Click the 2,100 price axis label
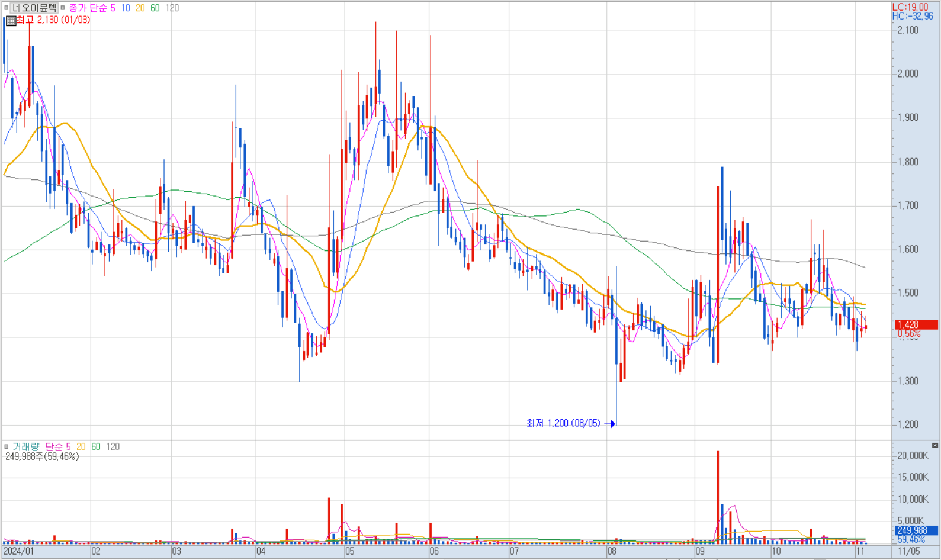This screenshot has height=560, width=941. (x=908, y=30)
